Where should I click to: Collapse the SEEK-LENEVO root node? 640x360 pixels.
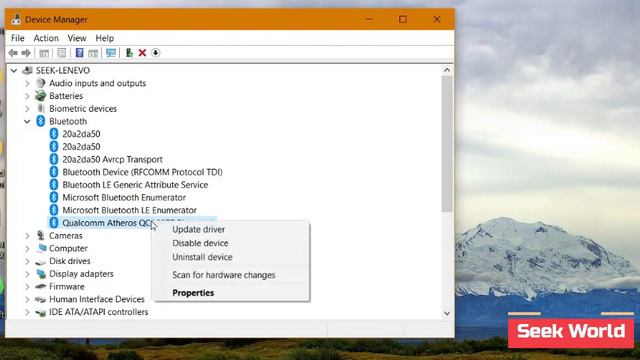pyautogui.click(x=14, y=71)
